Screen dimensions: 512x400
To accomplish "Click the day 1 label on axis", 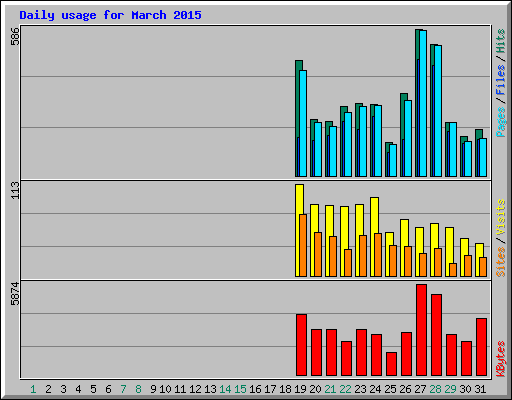I will [x=33, y=389].
